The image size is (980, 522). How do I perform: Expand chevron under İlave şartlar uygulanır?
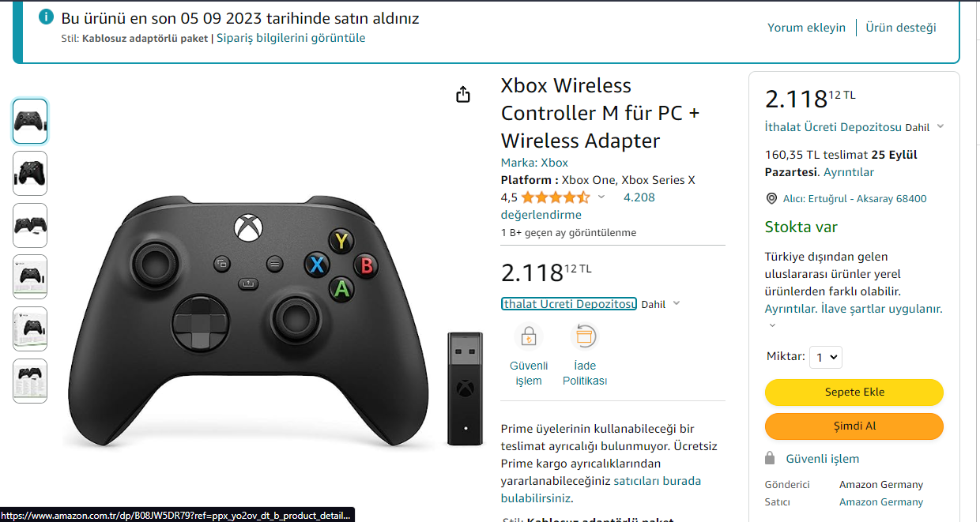[772, 325]
